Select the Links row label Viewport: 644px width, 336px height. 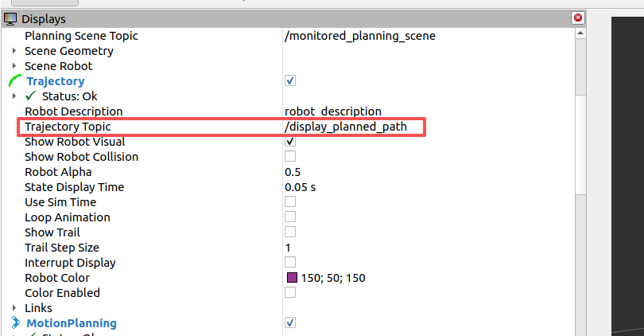click(38, 308)
